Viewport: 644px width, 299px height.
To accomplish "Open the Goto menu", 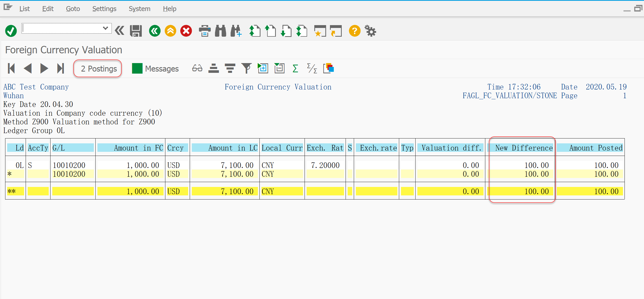I will [x=73, y=9].
